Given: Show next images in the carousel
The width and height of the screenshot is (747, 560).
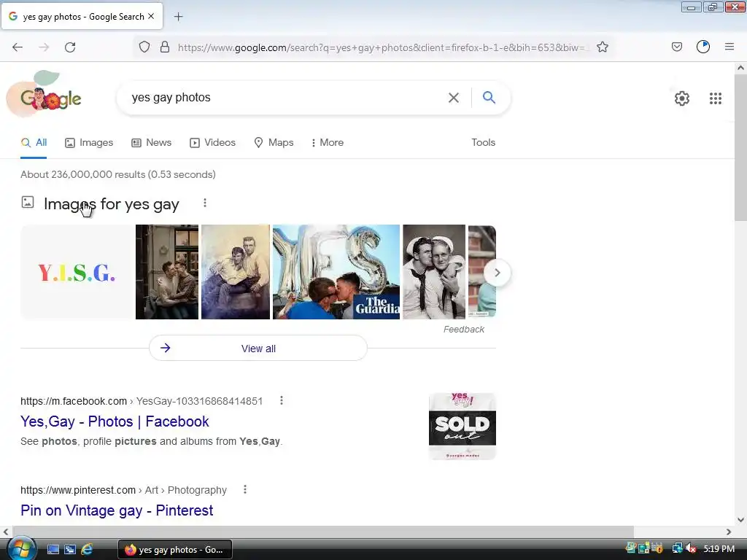Looking at the screenshot, I should click(497, 273).
